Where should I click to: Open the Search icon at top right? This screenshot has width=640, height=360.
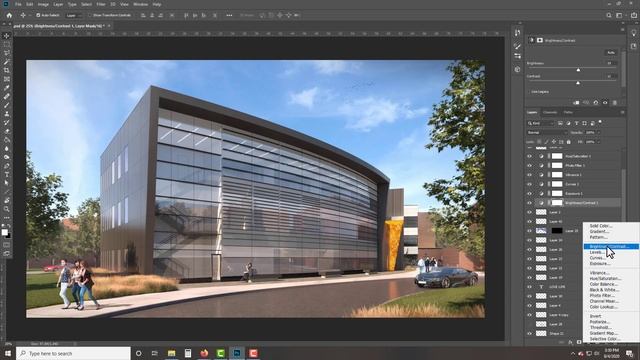point(609,15)
